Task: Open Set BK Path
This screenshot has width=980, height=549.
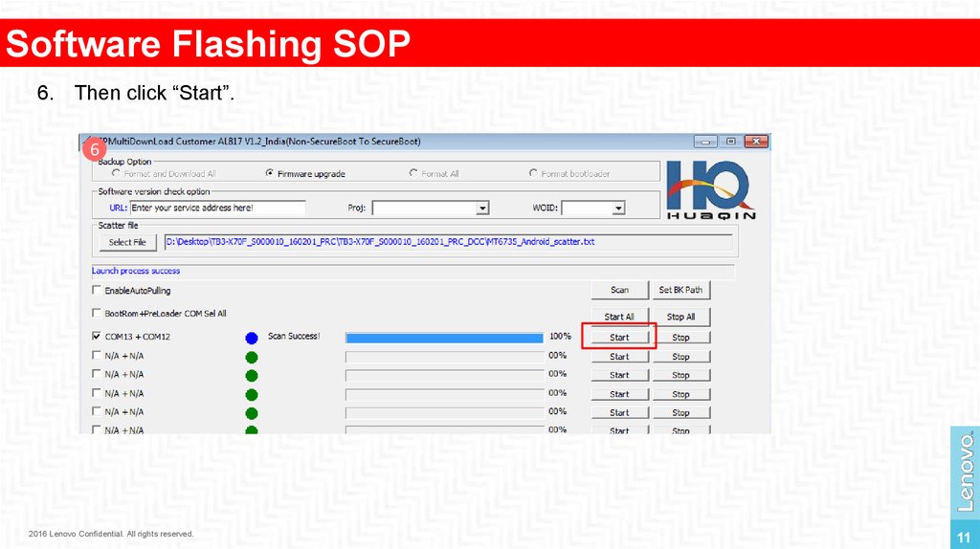Action: [680, 290]
